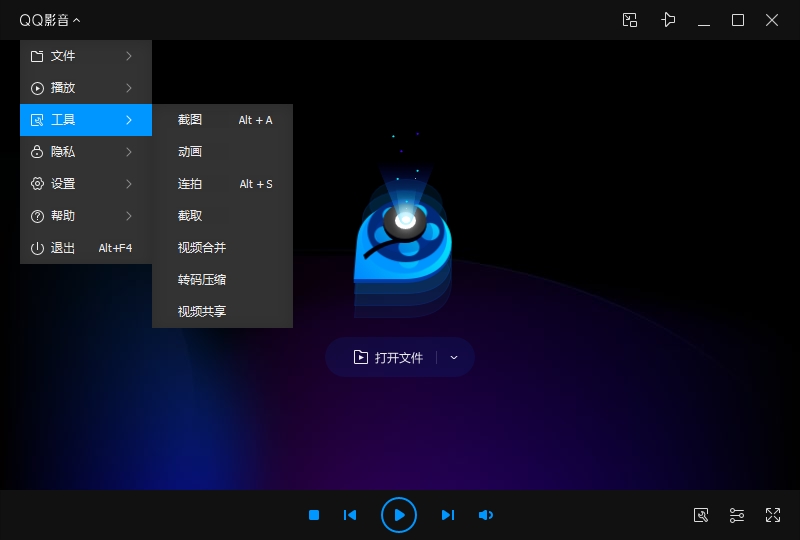
Task: Click the question mark icon beside 帮助
Action: (x=37, y=216)
